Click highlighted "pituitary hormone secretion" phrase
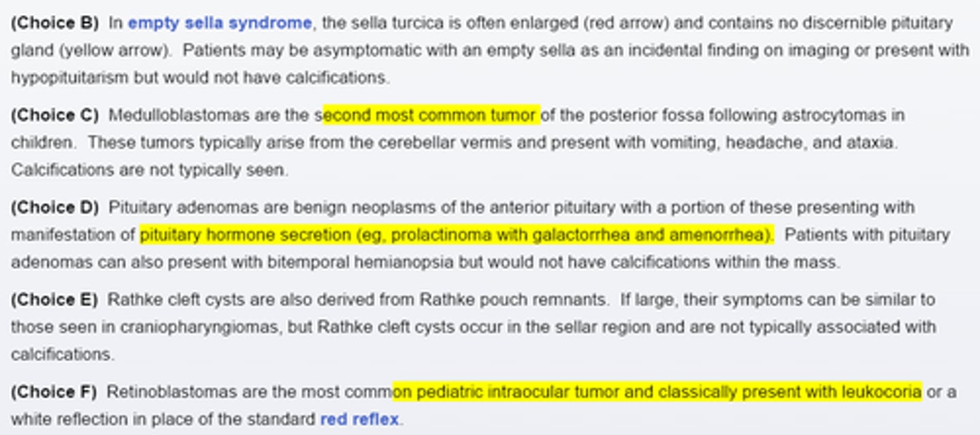The width and height of the screenshot is (980, 435). coord(245,236)
